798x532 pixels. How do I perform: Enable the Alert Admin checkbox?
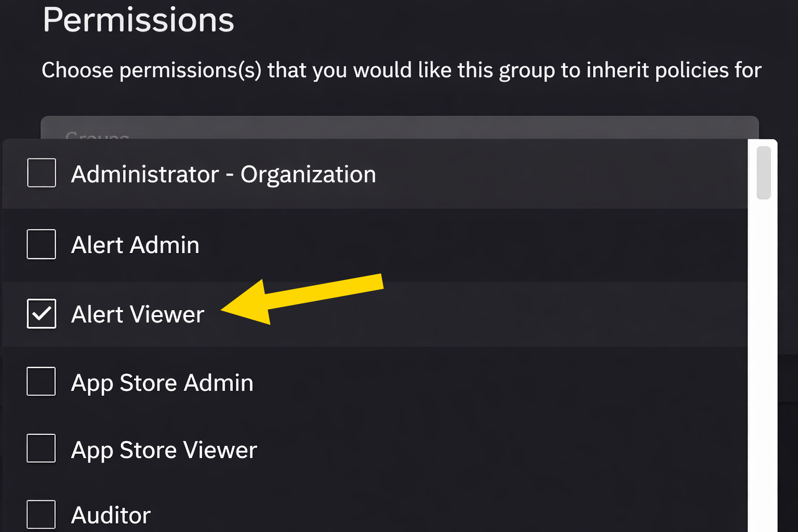[42, 244]
